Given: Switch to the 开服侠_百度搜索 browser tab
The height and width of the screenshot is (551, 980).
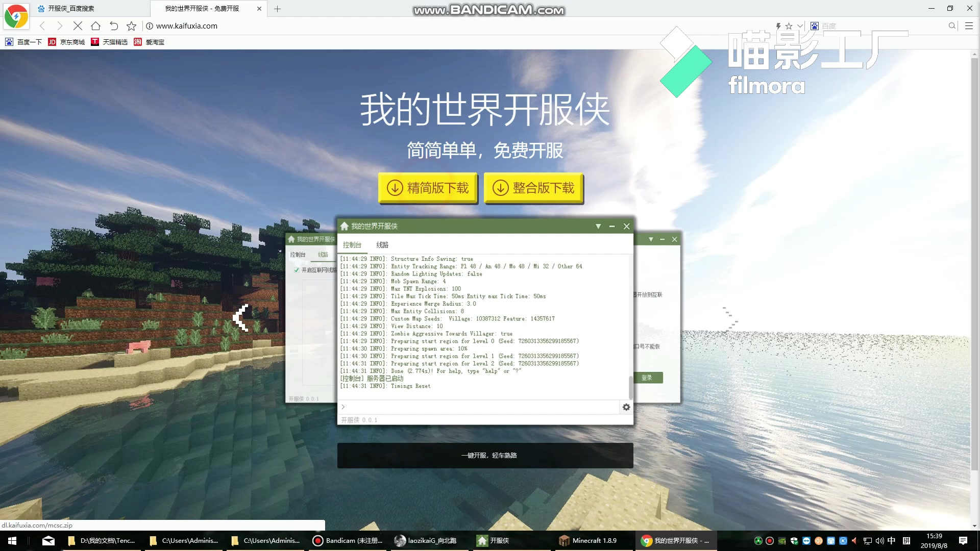Looking at the screenshot, I should [71, 9].
